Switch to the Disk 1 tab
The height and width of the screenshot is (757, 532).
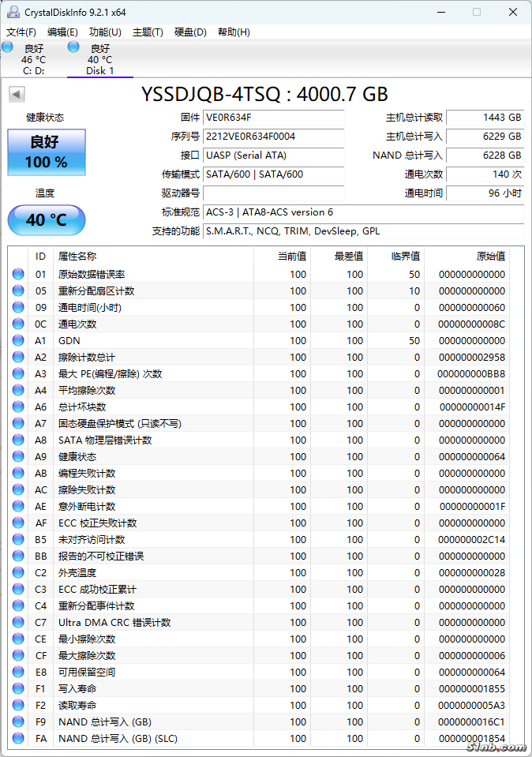tap(99, 60)
